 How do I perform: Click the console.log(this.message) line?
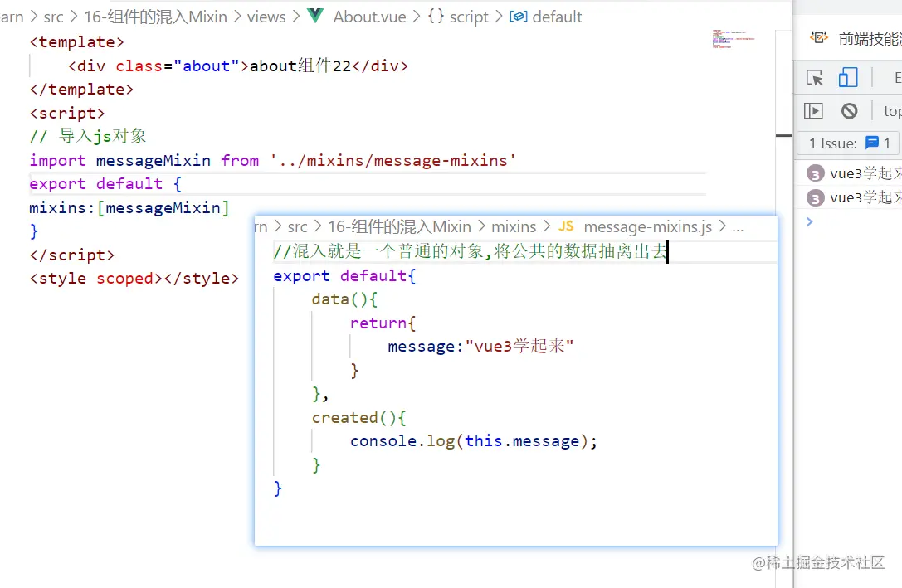474,441
